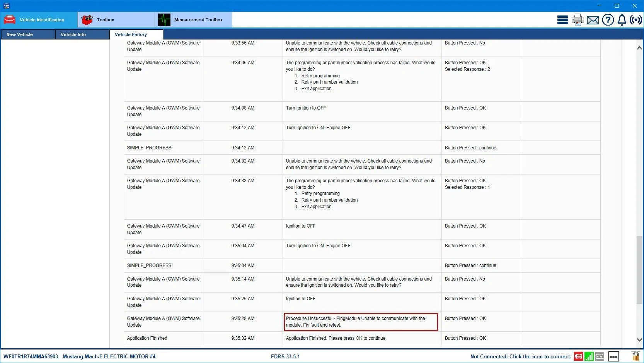
Task: Click the open padlock icon
Action: [x=635, y=356]
